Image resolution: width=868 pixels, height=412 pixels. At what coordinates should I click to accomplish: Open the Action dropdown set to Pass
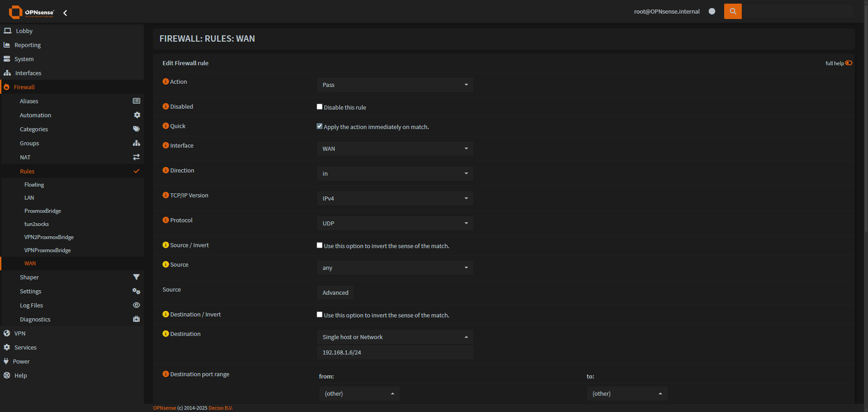(x=395, y=85)
